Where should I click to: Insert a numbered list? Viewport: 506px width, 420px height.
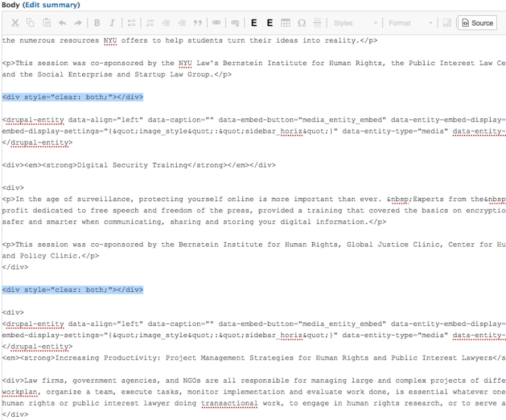click(150, 23)
